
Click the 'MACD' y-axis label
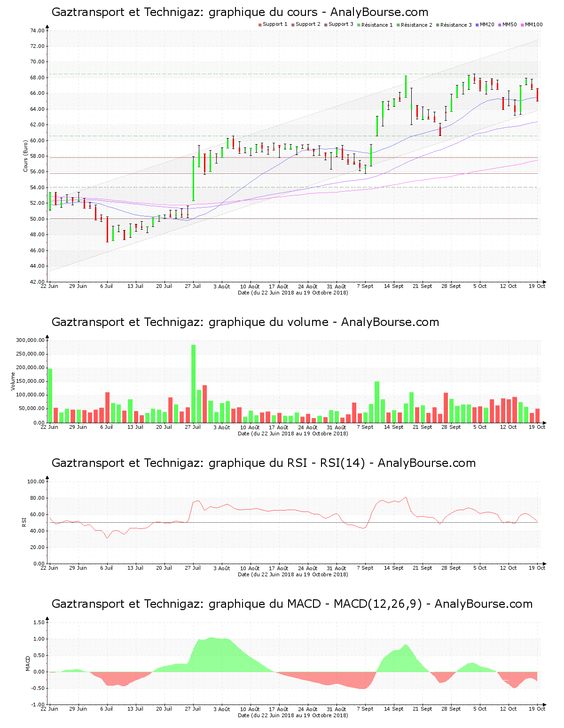(x=28, y=663)
